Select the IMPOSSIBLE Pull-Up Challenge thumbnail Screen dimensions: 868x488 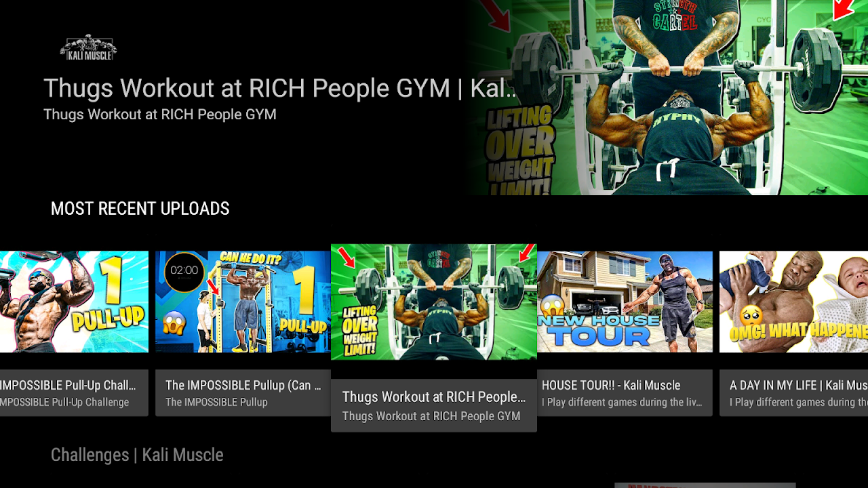[x=74, y=302]
